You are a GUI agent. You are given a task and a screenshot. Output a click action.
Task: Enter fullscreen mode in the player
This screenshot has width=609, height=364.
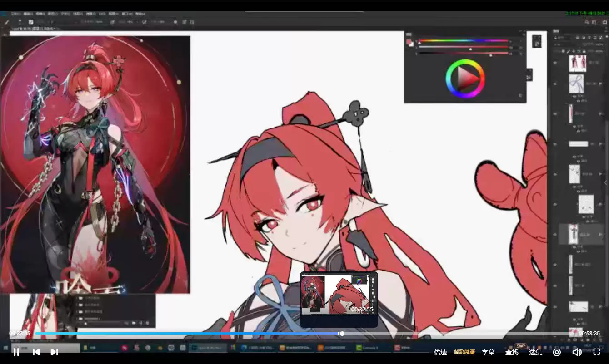(597, 352)
